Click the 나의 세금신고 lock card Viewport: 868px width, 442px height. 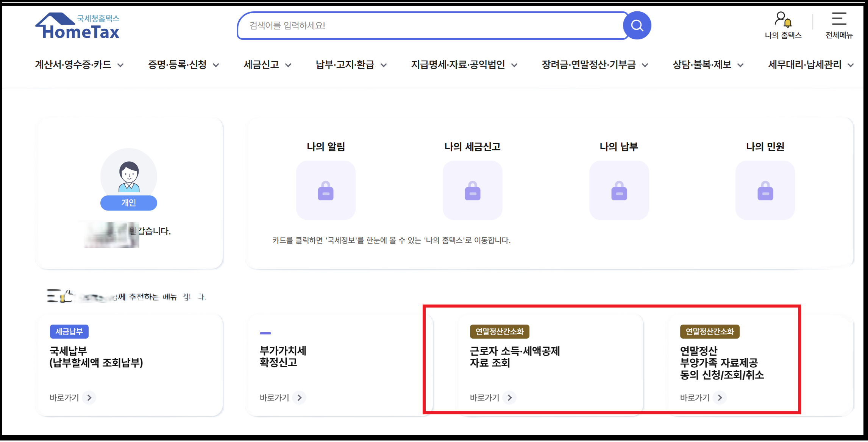(x=472, y=190)
